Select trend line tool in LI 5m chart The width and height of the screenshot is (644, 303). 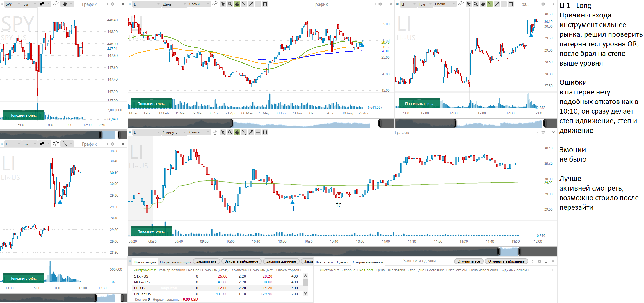65,144
